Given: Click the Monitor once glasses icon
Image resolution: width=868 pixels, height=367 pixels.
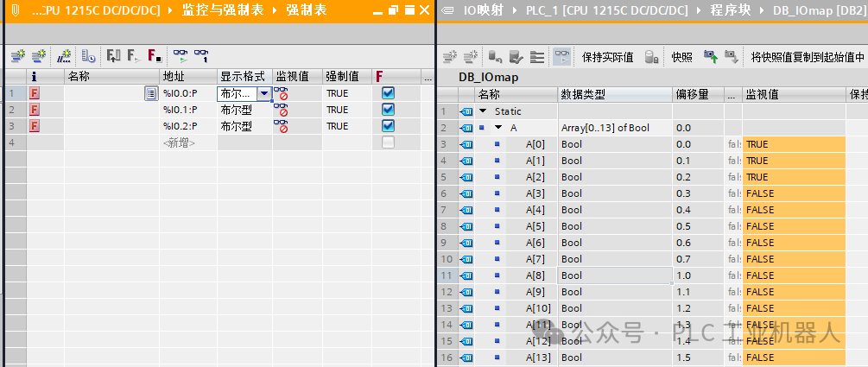Looking at the screenshot, I should point(201,55).
